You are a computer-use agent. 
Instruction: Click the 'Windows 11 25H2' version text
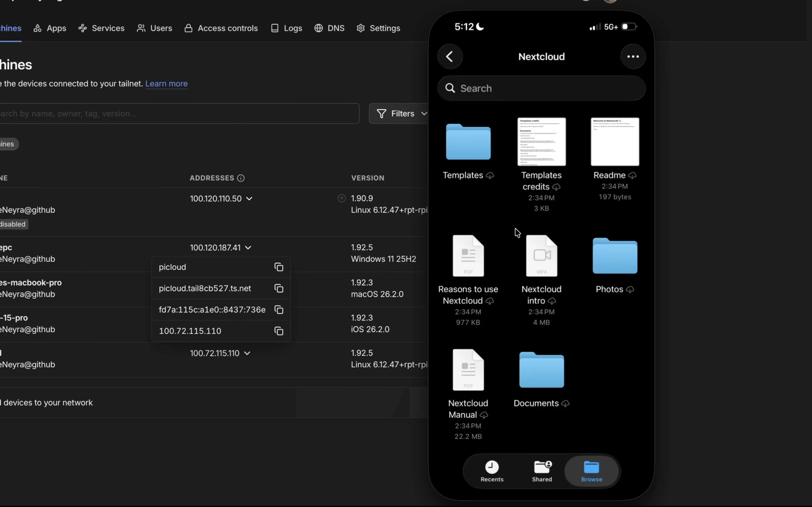383,259
